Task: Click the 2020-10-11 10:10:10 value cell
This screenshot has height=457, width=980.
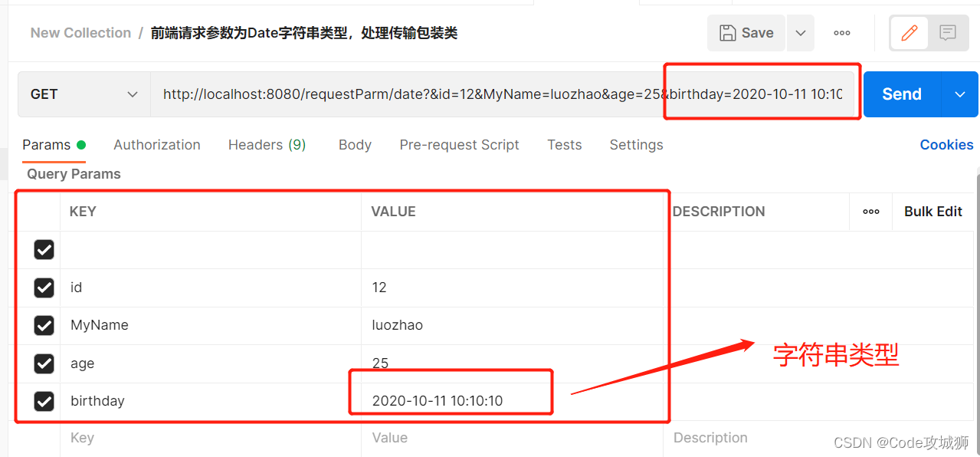Action: (x=512, y=401)
